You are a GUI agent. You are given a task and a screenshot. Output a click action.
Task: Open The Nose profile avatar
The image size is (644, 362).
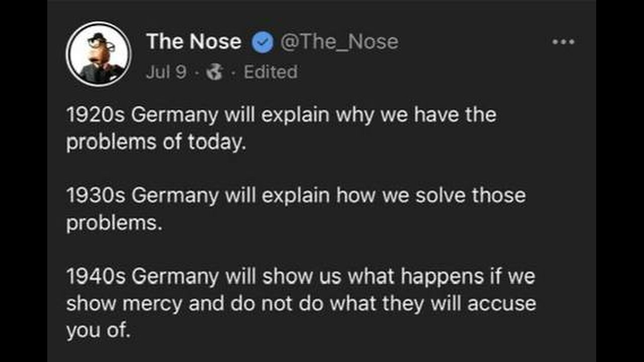(x=99, y=54)
